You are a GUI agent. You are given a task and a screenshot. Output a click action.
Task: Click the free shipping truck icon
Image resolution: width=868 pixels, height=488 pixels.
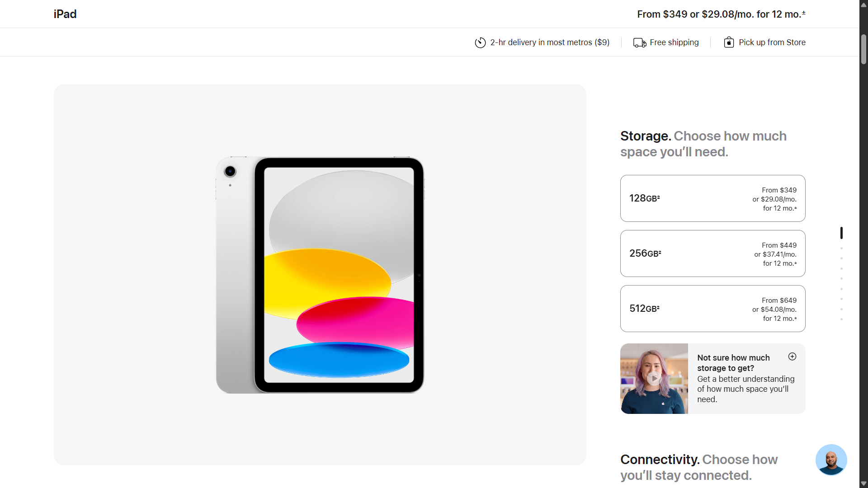640,42
